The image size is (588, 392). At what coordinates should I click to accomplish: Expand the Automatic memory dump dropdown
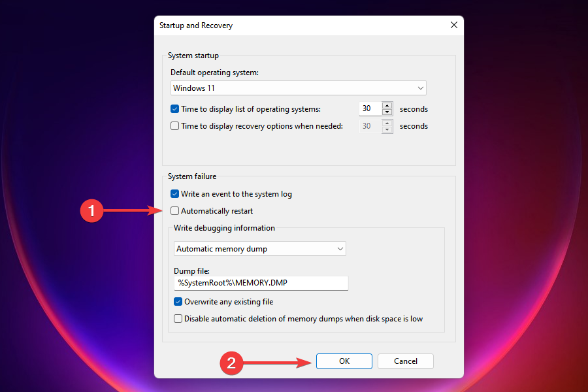pos(259,249)
